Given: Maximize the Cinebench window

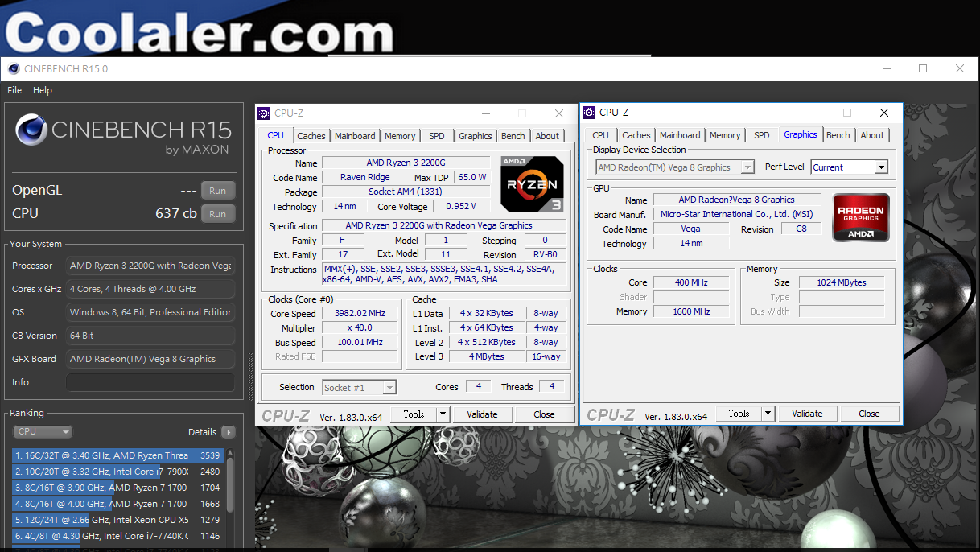Looking at the screenshot, I should click(x=923, y=68).
